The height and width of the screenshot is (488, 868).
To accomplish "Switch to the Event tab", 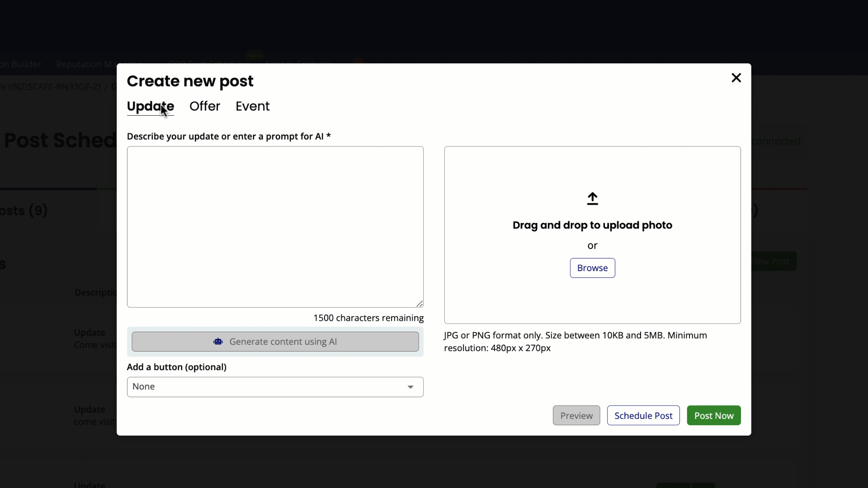I will pyautogui.click(x=252, y=106).
